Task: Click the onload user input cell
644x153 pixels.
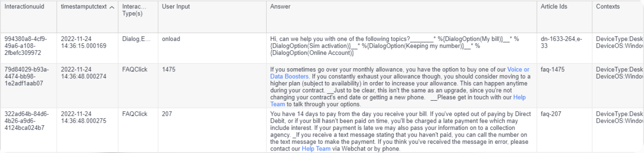Action: [171, 39]
